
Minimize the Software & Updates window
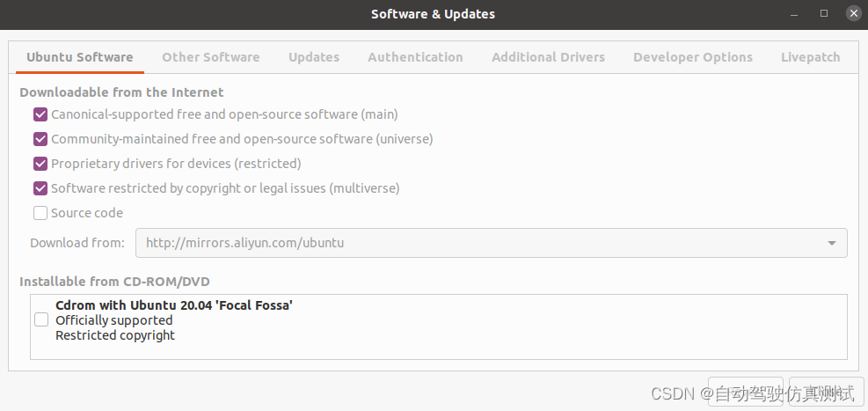(796, 14)
